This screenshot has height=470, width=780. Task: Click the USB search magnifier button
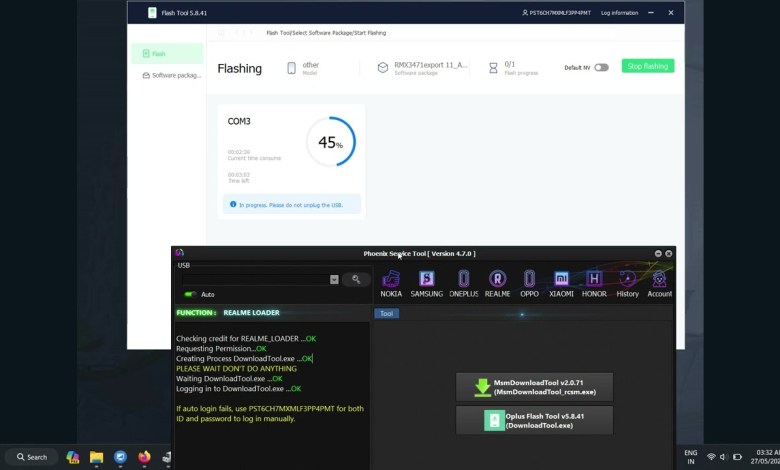(356, 279)
